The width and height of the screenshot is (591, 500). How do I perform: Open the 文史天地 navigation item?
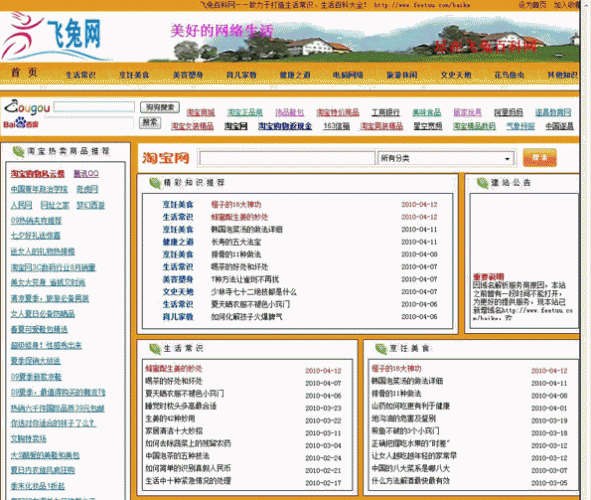456,75
